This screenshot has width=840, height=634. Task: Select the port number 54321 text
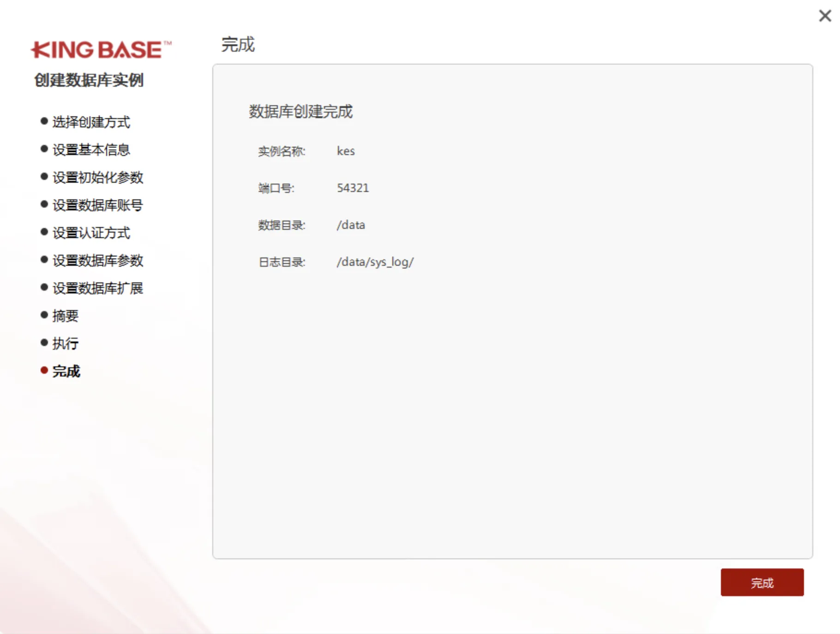coord(353,187)
